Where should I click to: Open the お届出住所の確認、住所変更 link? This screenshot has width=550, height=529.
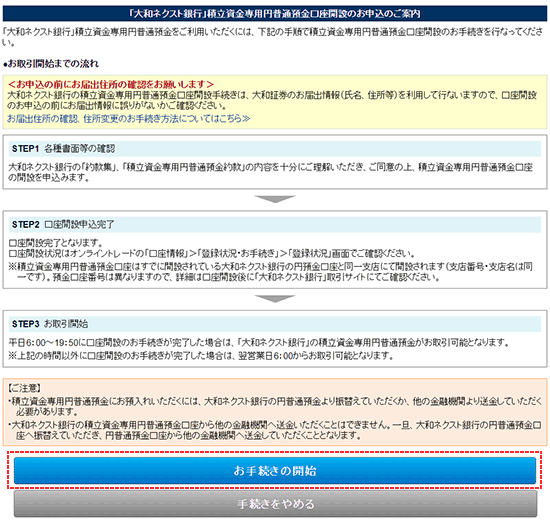[x=128, y=119]
